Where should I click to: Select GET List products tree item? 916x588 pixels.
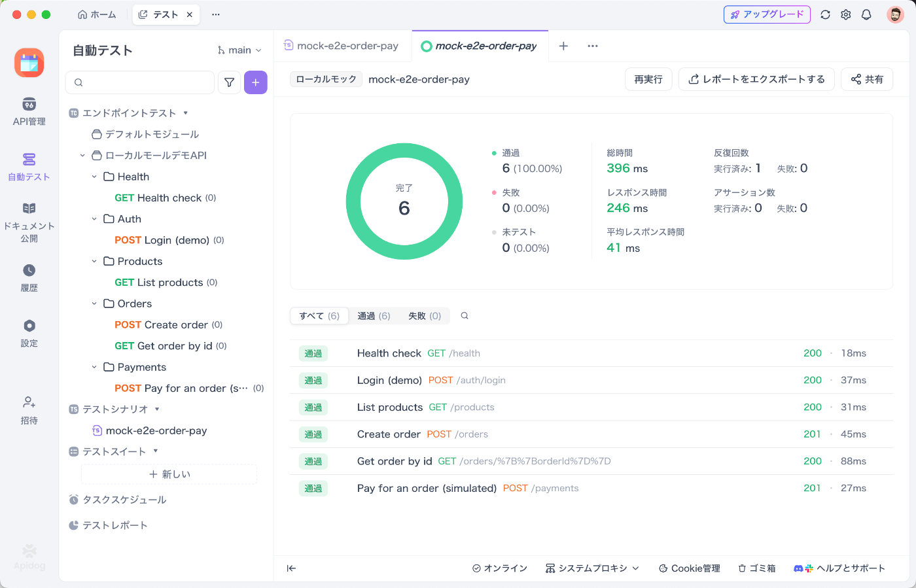point(166,283)
